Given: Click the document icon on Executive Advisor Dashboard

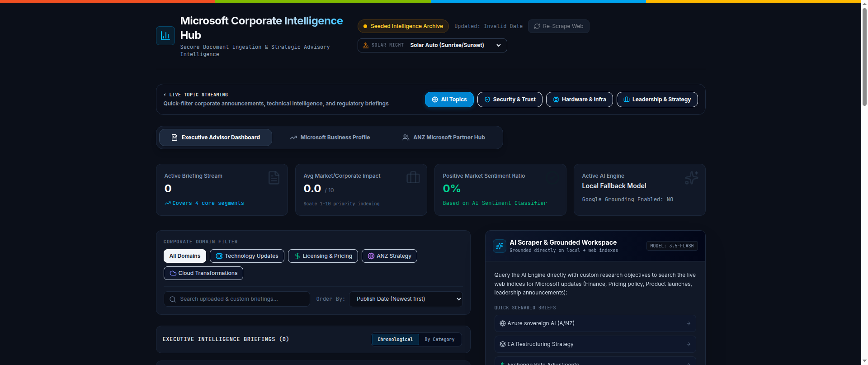Looking at the screenshot, I should click(x=175, y=137).
